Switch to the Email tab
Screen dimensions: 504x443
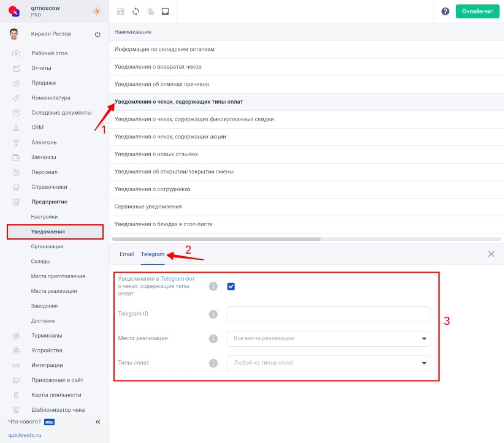click(x=127, y=254)
